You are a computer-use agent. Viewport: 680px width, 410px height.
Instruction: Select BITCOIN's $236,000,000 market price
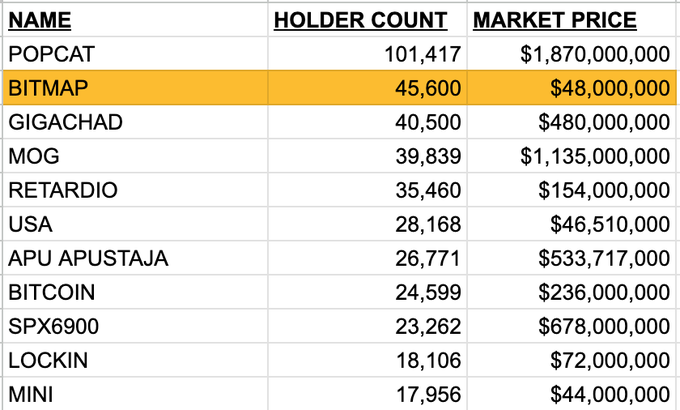(604, 292)
